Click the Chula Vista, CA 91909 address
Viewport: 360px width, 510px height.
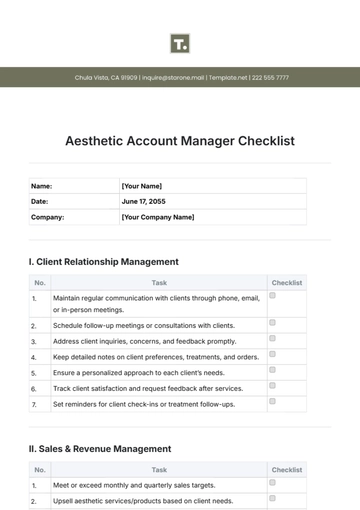pos(106,78)
